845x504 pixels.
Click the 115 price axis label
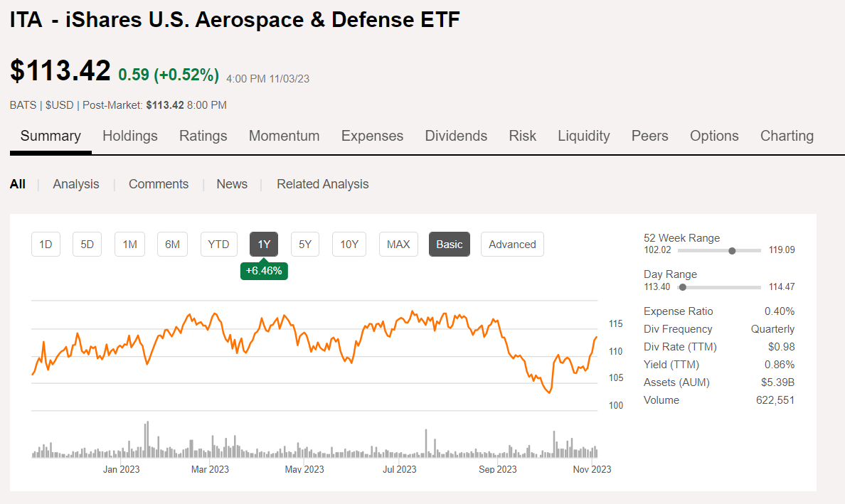(615, 324)
